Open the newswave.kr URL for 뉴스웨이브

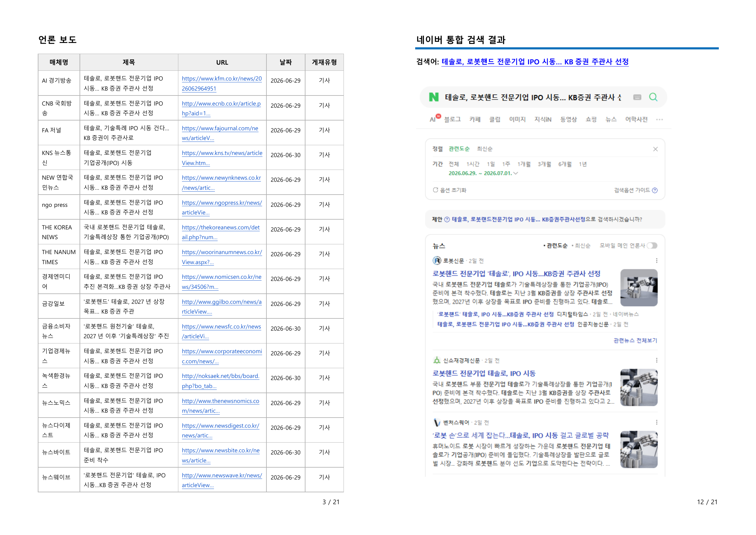coord(222,480)
